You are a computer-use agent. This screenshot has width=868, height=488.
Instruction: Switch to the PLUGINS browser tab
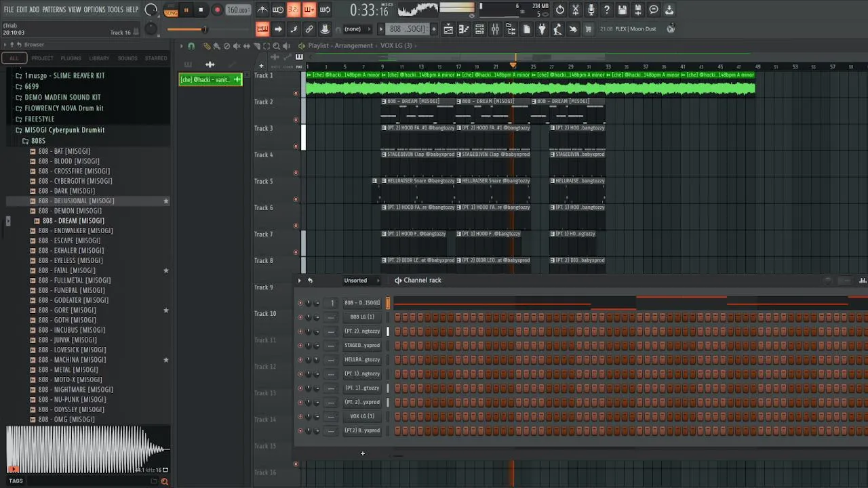coord(71,58)
